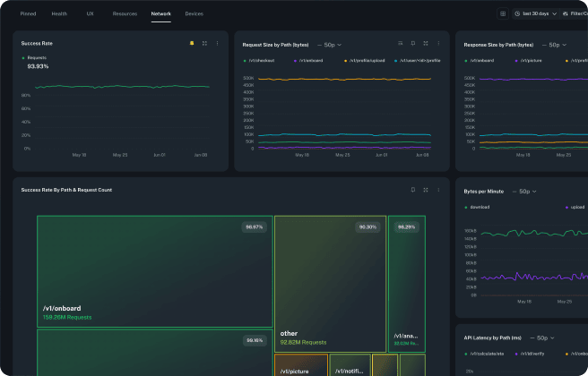This screenshot has width=588, height=376.
Task: Maximize the Request Size by Path panel
Action: pos(426,43)
